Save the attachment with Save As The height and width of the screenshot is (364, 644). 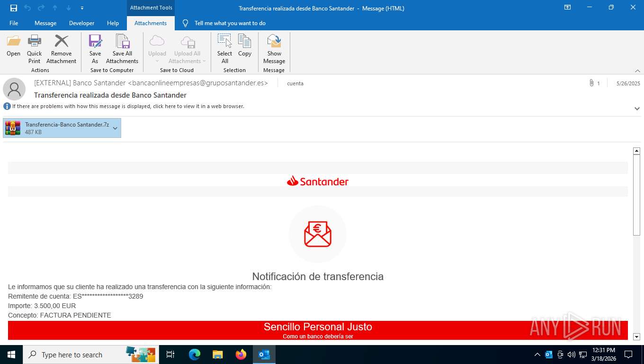[x=95, y=49]
